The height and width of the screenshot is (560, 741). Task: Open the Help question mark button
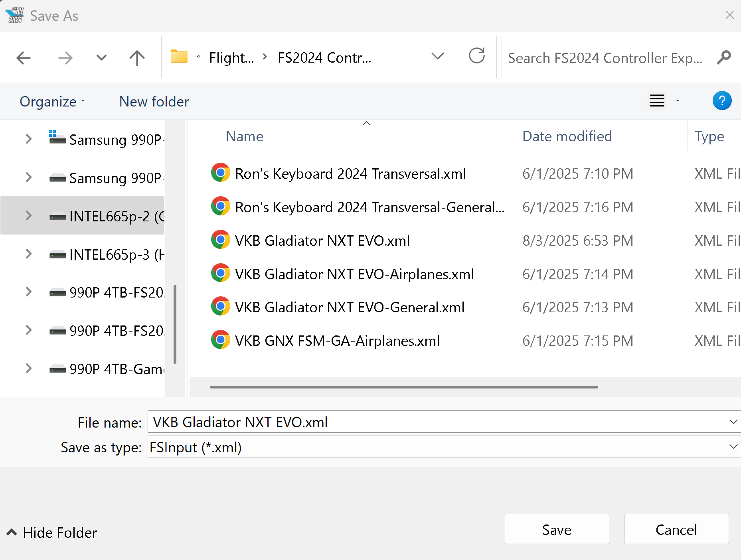722,101
